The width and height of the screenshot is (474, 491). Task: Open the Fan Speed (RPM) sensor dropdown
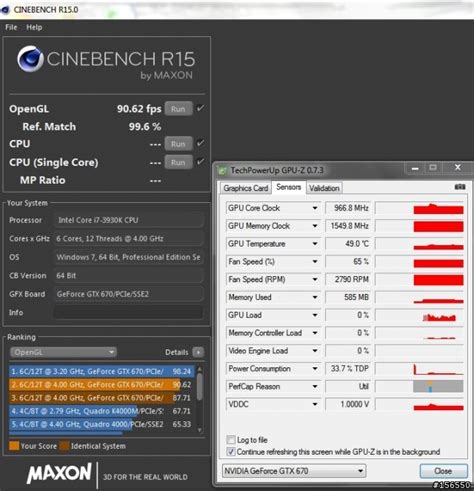(x=315, y=279)
